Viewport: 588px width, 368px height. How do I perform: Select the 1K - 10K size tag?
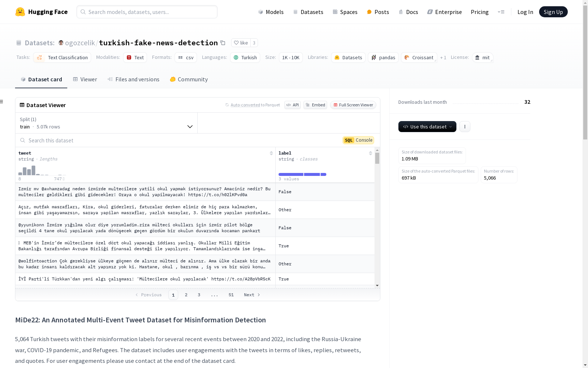coord(291,57)
